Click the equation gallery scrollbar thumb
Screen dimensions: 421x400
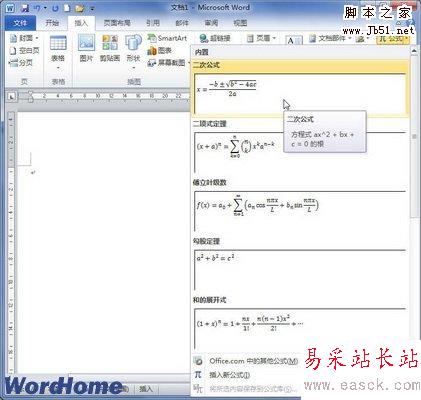[414, 137]
